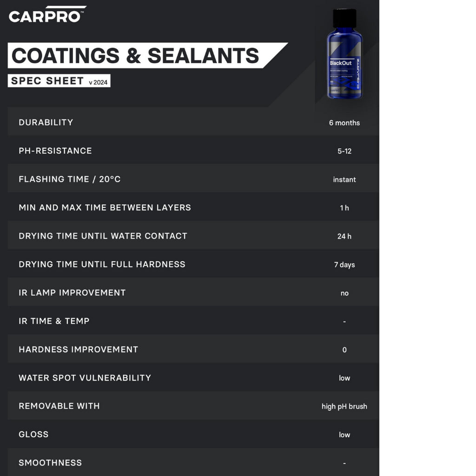Click the Spec Sheet v2024 label
Viewport: 476px width, 476px height.
[59, 81]
